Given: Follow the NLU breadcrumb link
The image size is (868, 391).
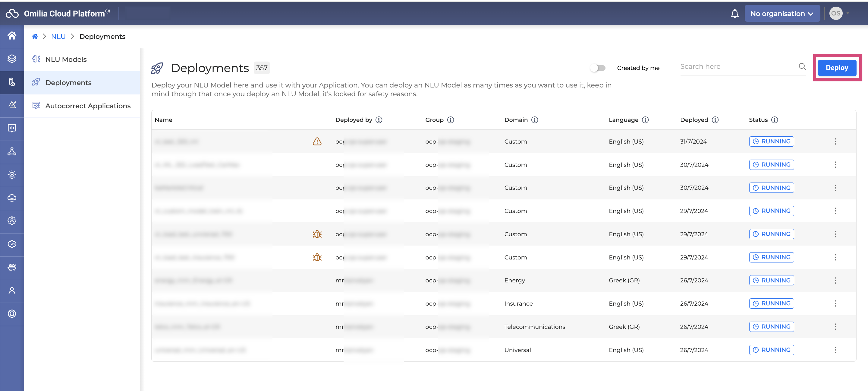Looking at the screenshot, I should click(58, 37).
